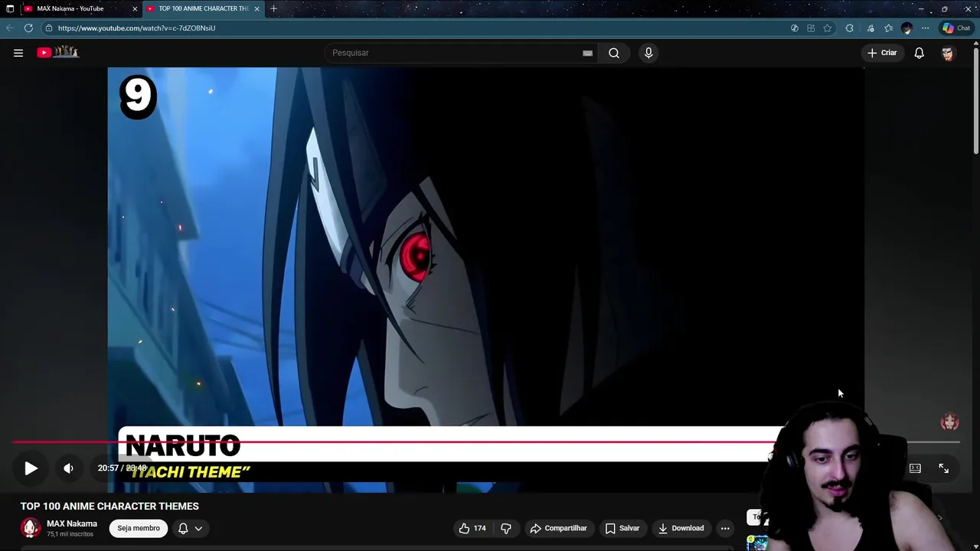Click the video title TOP 100 ANIME CHARACTER THEMES
The width and height of the screenshot is (980, 551).
click(109, 506)
